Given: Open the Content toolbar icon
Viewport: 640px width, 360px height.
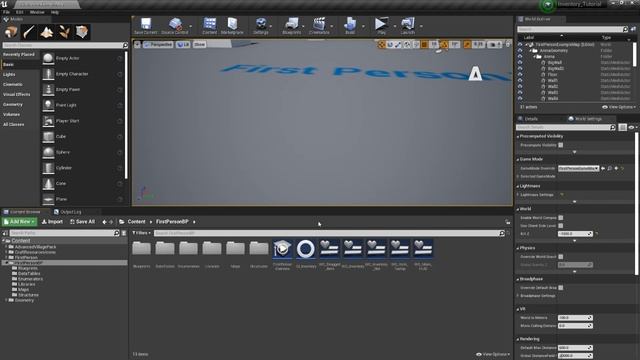Looking at the screenshot, I should click(210, 26).
